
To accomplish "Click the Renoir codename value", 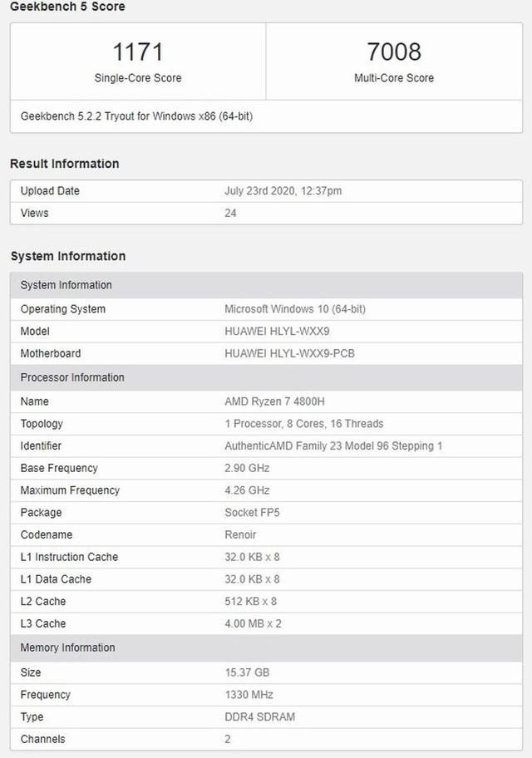I will [x=240, y=535].
